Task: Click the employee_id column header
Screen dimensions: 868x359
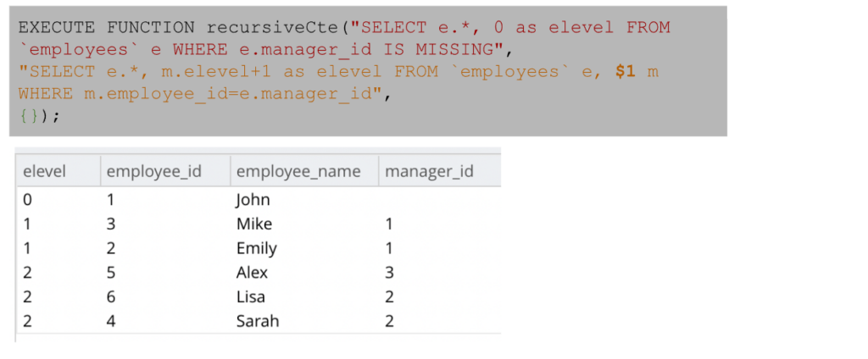Action: (x=154, y=172)
